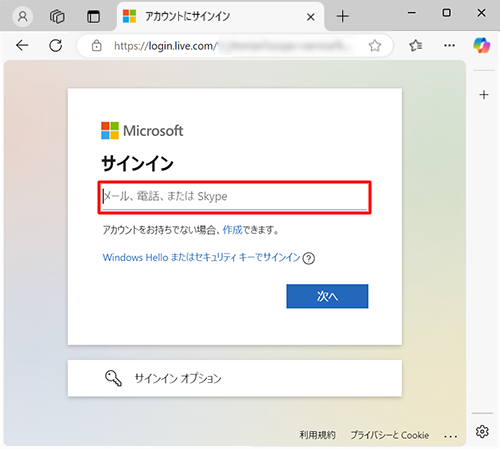Image resolution: width=500 pixels, height=449 pixels.
Task: Close the browser window
Action: [481, 13]
